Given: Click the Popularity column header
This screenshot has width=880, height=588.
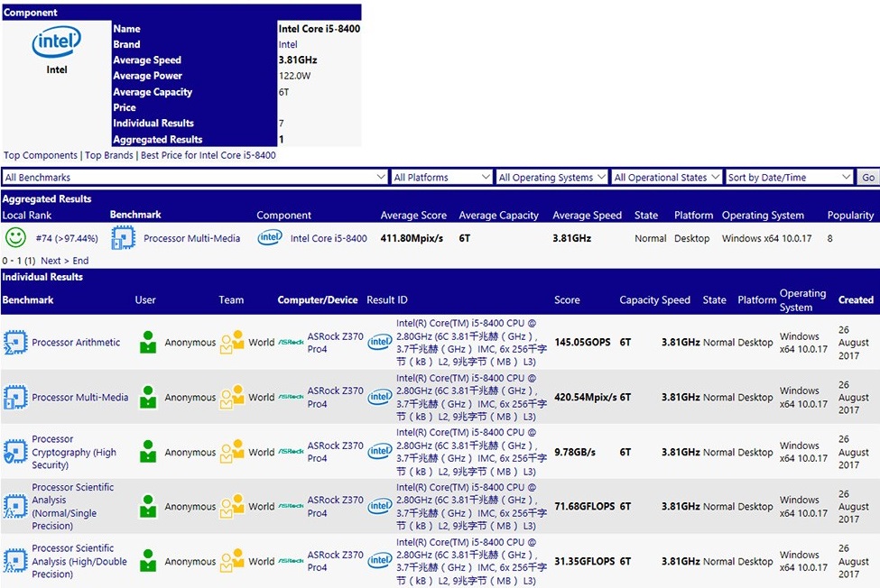Looking at the screenshot, I should tap(850, 216).
